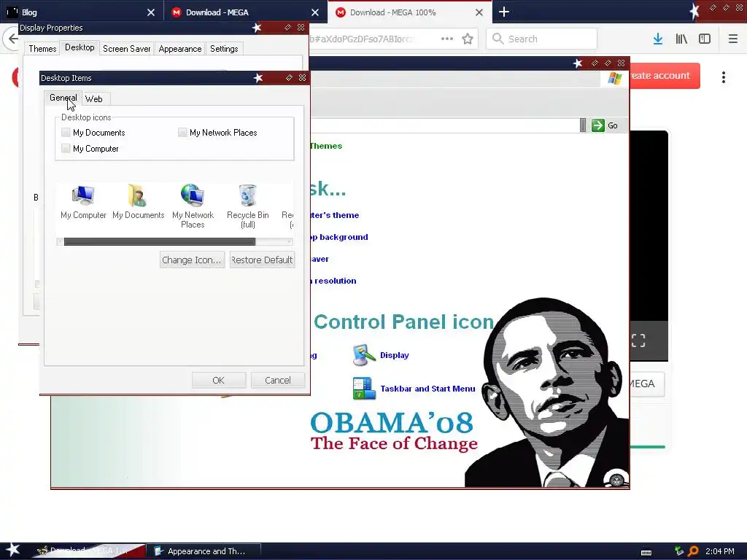Close the Download - MEGA 100% tab
747x560 pixels.
click(x=479, y=12)
